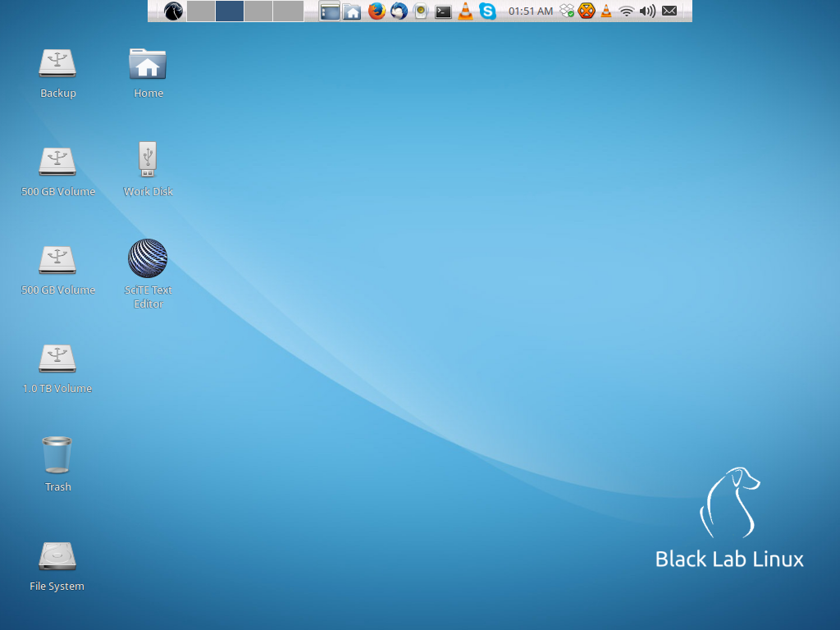Screen dimensions: 840x630
Task: Open Thunderbird mail client
Action: [x=399, y=11]
